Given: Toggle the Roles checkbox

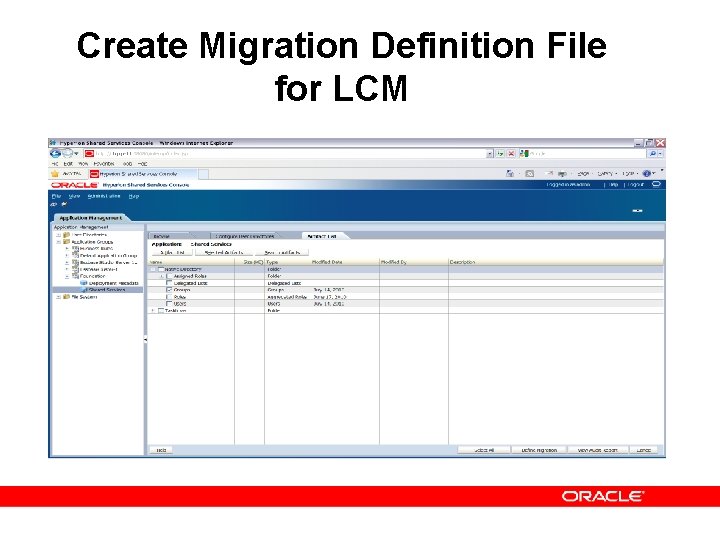Looking at the screenshot, I should click(x=169, y=297).
